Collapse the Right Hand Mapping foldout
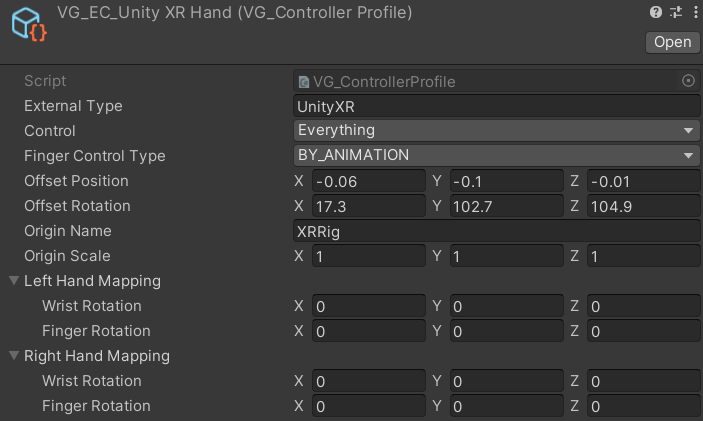The image size is (703, 421). [14, 356]
